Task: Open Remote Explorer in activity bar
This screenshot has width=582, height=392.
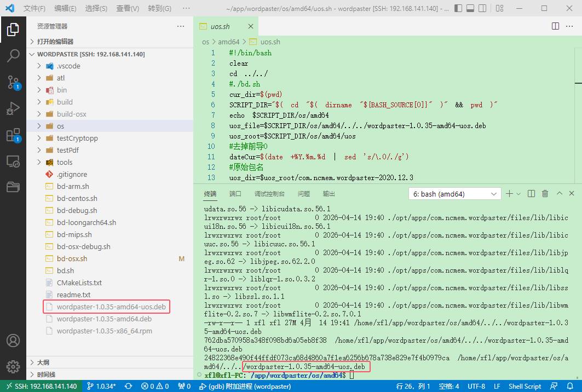Action: click(13, 162)
